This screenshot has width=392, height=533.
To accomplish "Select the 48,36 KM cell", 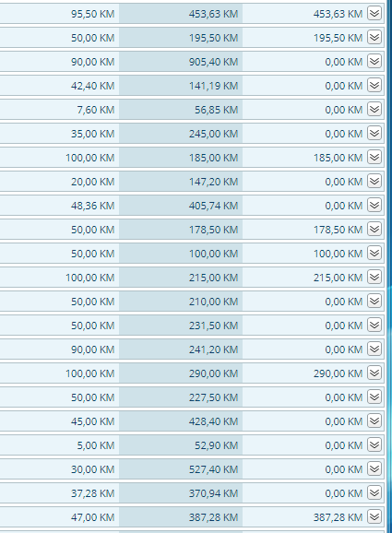I will pos(59,206).
